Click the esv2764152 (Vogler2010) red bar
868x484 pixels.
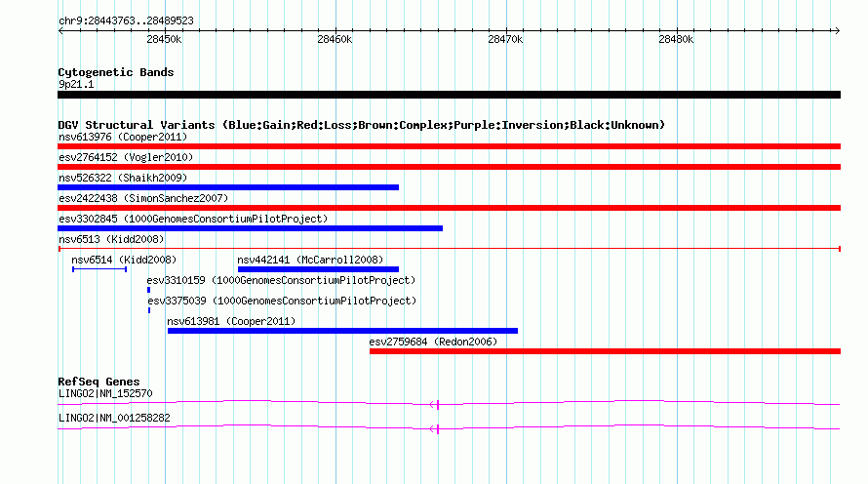tap(449, 167)
